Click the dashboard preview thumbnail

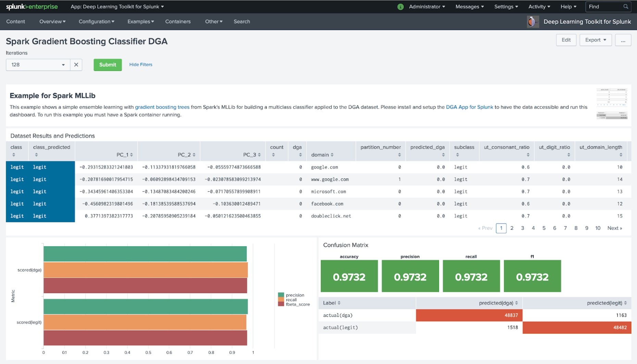pyautogui.click(x=612, y=104)
